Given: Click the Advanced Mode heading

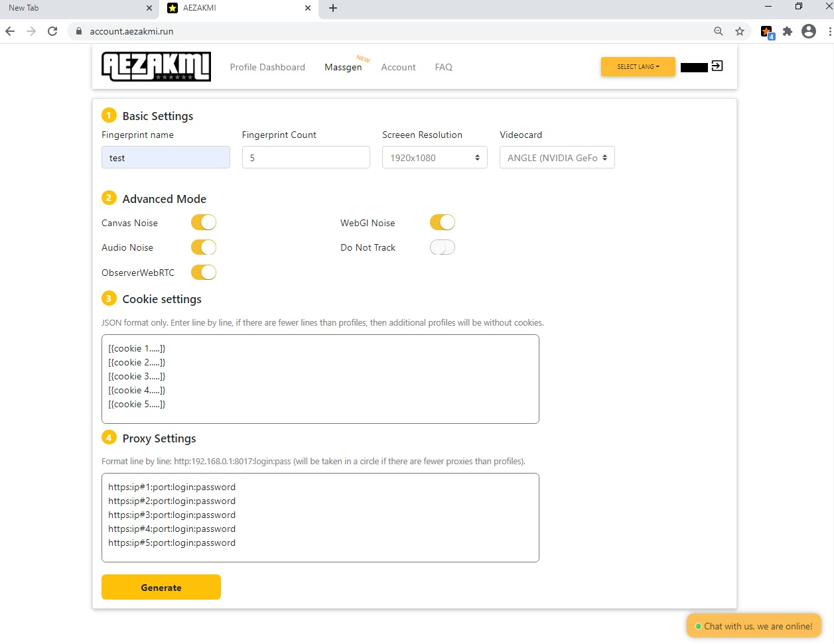Looking at the screenshot, I should coord(165,199).
